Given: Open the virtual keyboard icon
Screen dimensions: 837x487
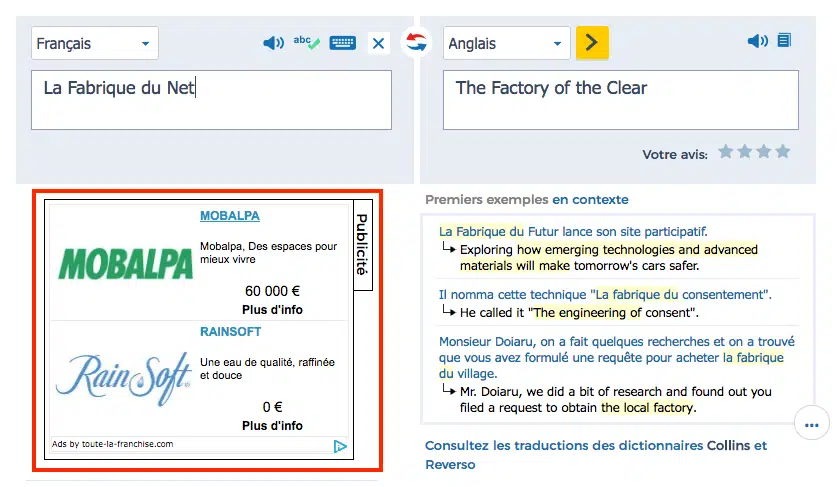Looking at the screenshot, I should [343, 43].
